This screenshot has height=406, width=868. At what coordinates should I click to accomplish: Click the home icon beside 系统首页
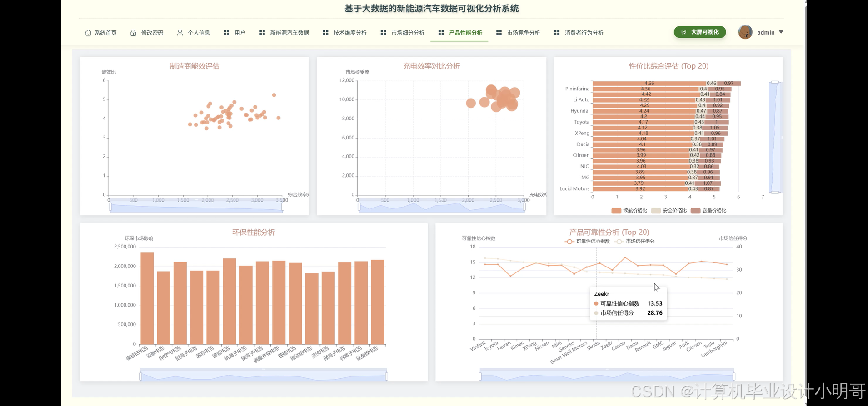click(x=88, y=33)
